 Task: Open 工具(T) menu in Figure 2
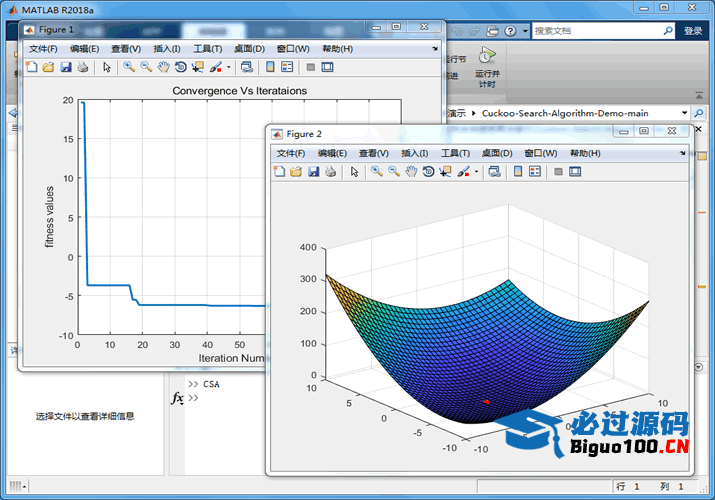(456, 153)
